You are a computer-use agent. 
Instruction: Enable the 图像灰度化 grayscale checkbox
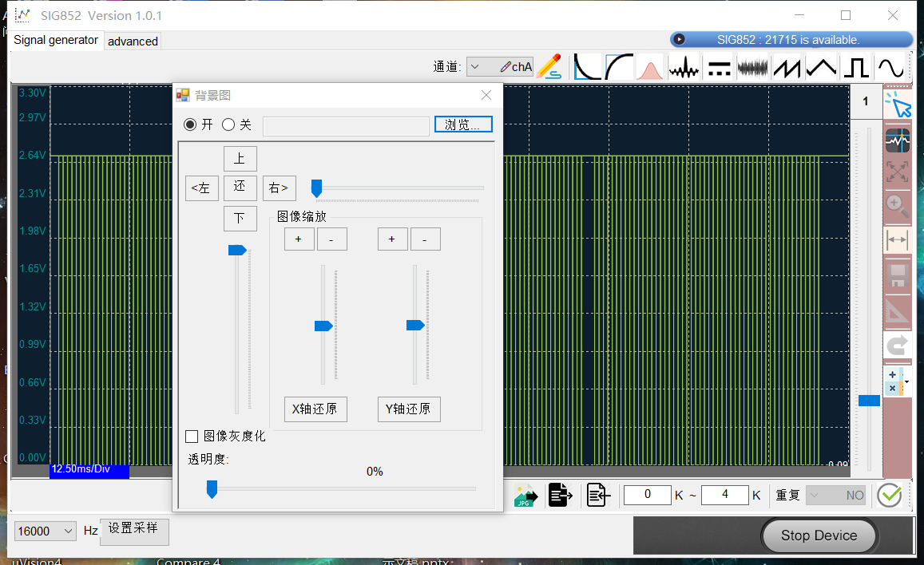pos(192,437)
